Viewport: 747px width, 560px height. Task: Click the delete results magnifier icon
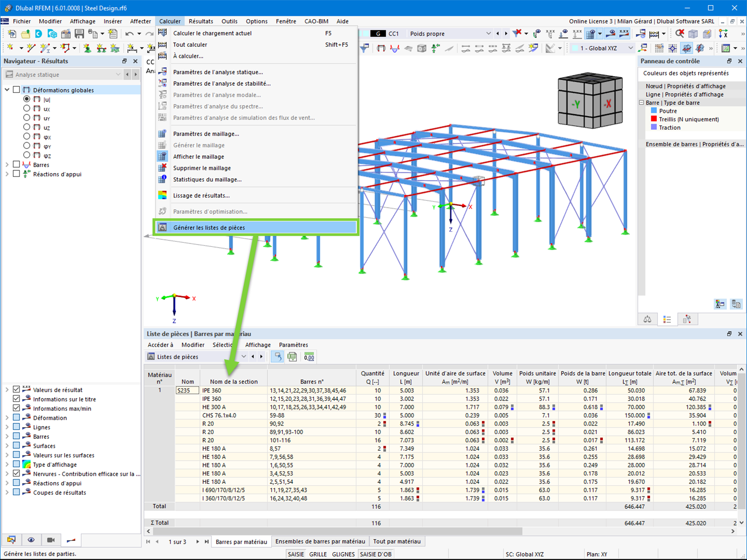(x=680, y=34)
